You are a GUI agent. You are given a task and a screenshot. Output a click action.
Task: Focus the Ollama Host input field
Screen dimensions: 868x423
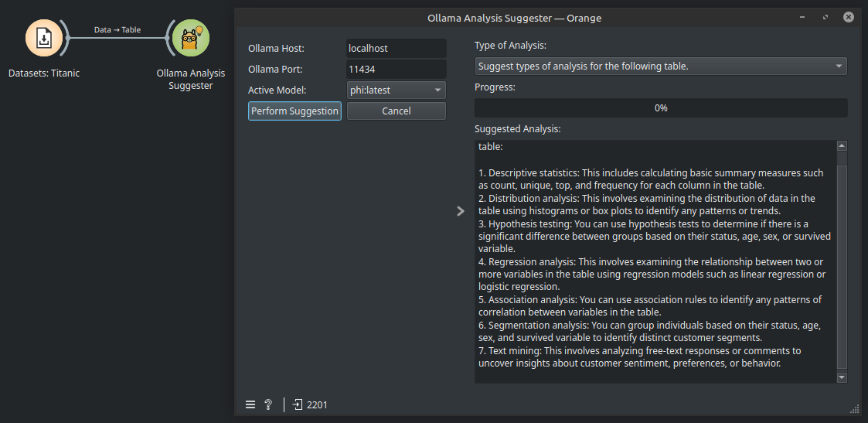pos(397,48)
